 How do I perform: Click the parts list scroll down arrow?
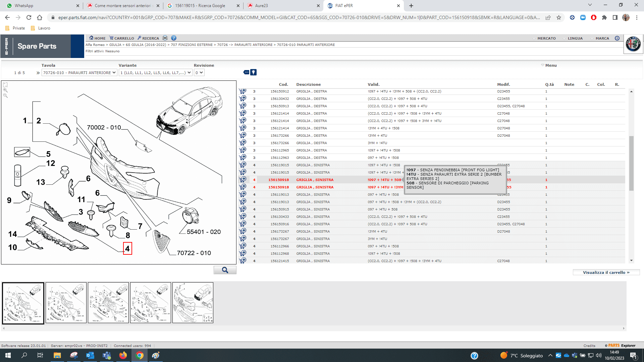[x=631, y=260]
